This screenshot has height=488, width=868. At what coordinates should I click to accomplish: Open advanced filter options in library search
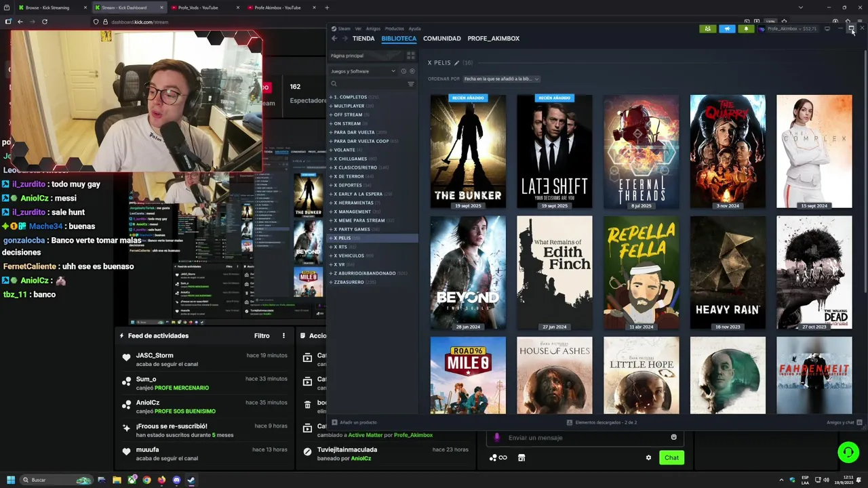[x=411, y=84]
